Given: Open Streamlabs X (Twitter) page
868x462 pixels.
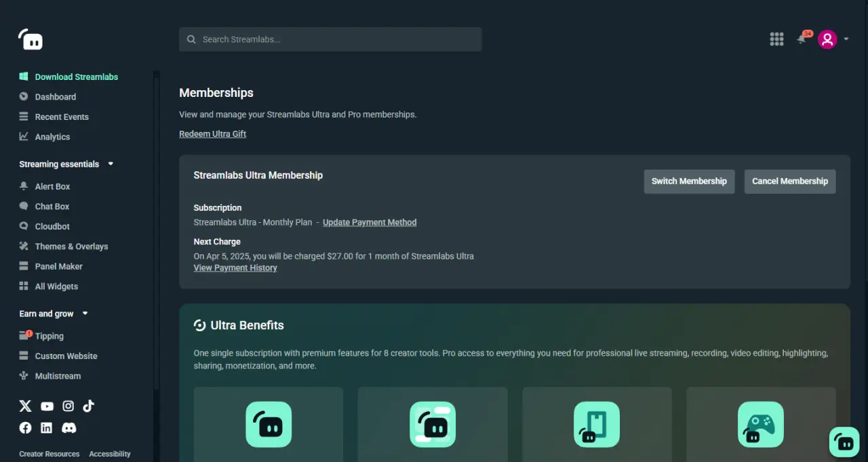Looking at the screenshot, I should (x=25, y=406).
